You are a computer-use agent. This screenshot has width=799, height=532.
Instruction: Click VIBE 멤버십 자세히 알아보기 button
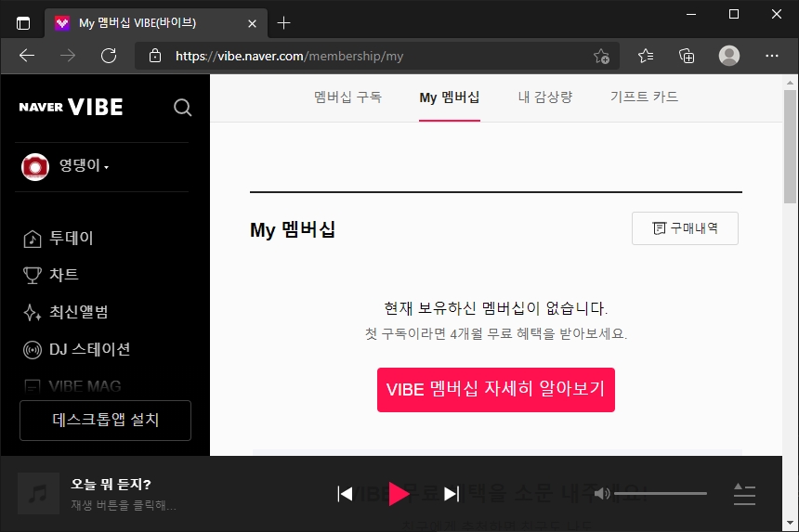pos(496,389)
